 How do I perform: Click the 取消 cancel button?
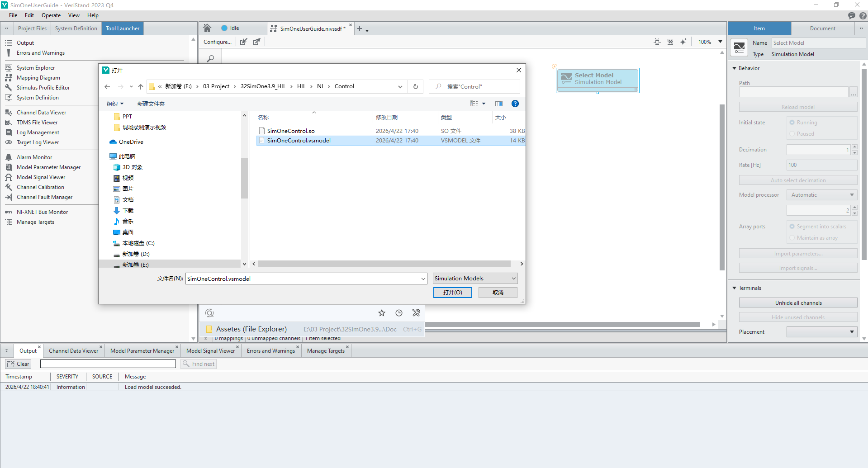[x=498, y=293]
